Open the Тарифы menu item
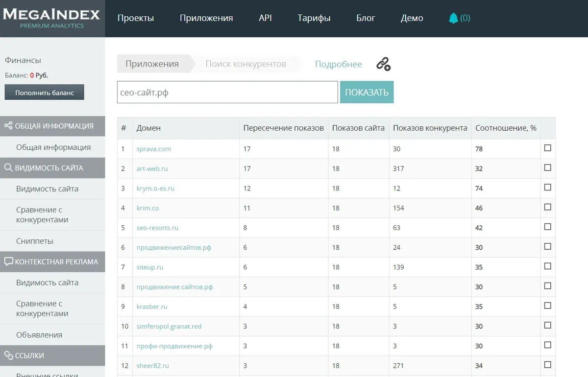The height and width of the screenshot is (377, 588). (314, 18)
